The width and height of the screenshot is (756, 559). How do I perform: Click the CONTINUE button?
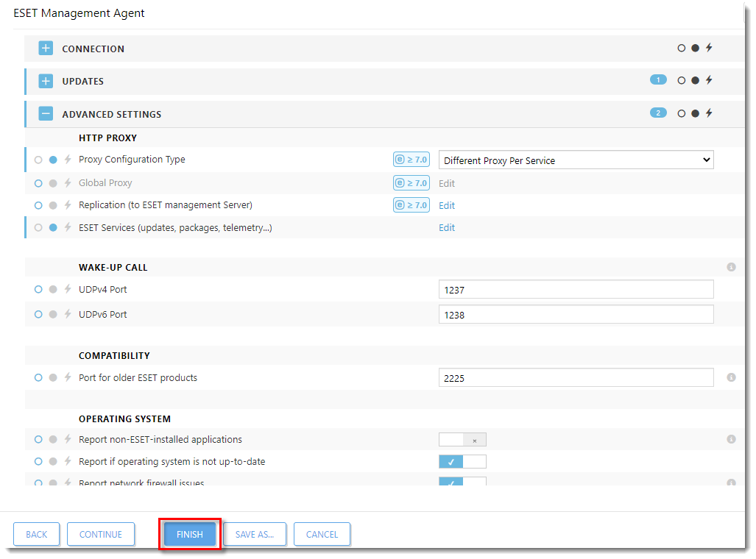[101, 535]
